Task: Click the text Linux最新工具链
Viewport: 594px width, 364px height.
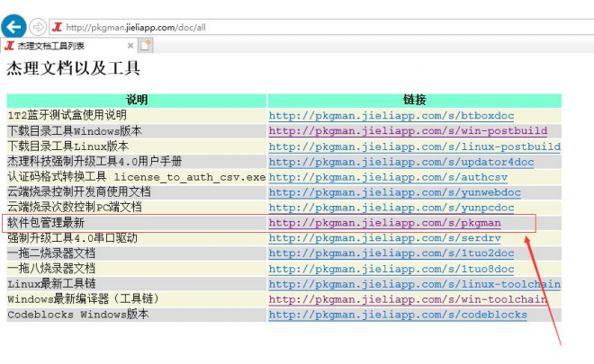Action: coord(52,283)
